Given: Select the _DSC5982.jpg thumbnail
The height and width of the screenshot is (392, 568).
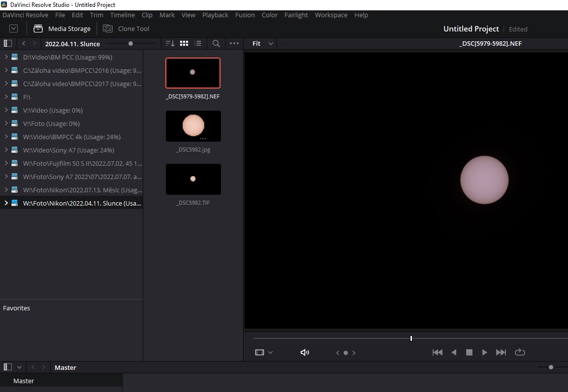Looking at the screenshot, I should point(193,126).
